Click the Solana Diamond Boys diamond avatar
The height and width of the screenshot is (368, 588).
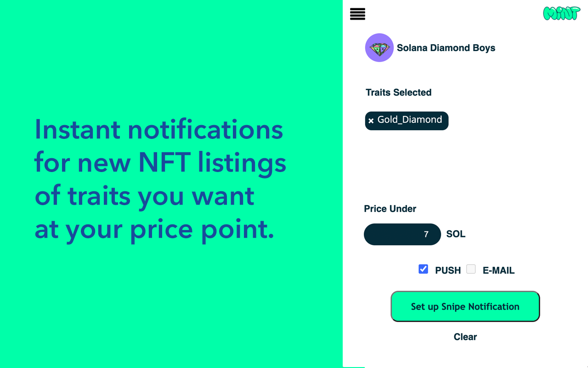point(379,48)
